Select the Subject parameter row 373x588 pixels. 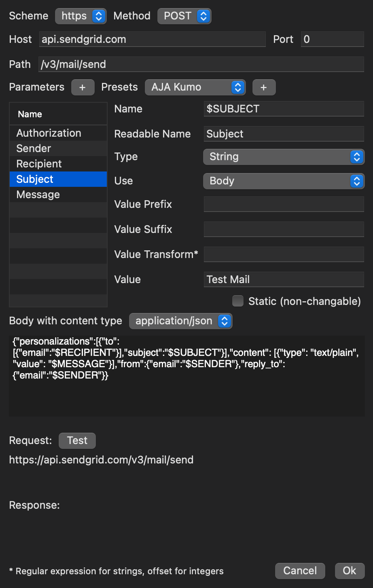pyautogui.click(x=58, y=179)
